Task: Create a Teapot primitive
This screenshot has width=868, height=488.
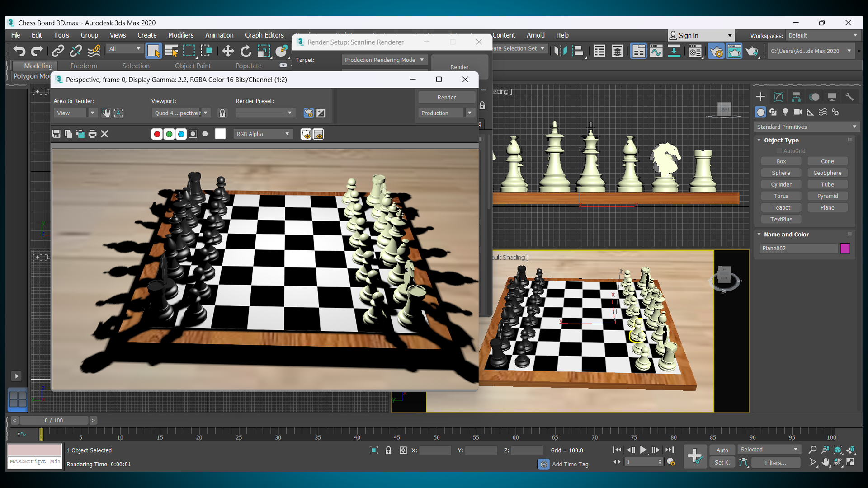Action: (x=781, y=207)
